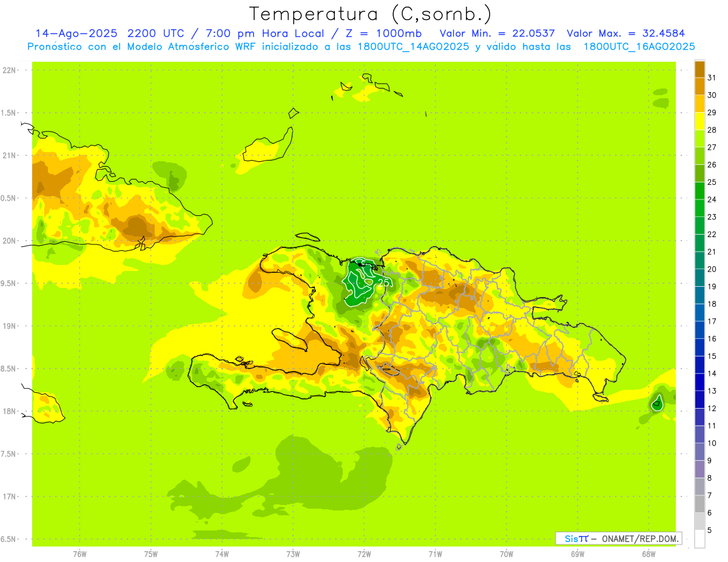Click "Valor Min. = 22.0537" text
This screenshot has height=562, width=728.
(497, 33)
